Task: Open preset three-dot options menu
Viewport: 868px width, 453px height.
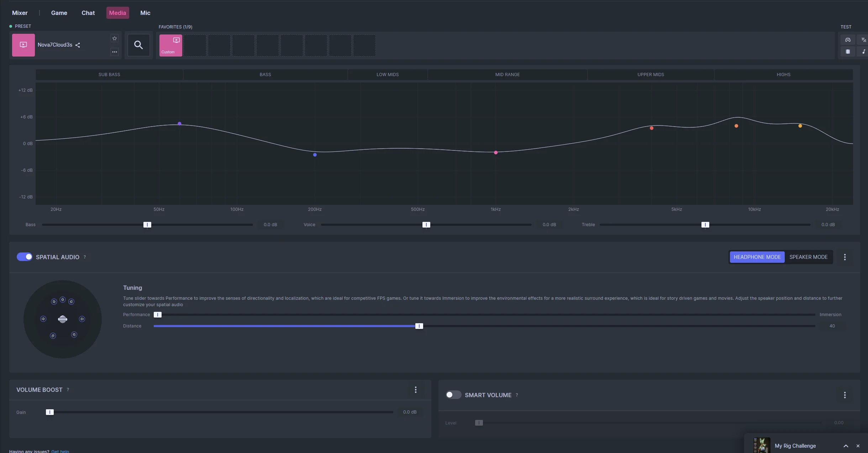Action: point(115,52)
